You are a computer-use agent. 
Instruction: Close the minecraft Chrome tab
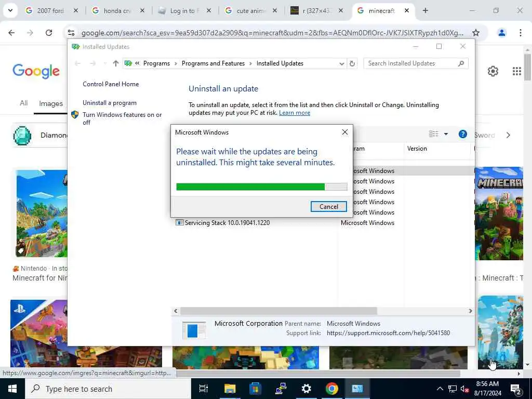click(x=406, y=11)
